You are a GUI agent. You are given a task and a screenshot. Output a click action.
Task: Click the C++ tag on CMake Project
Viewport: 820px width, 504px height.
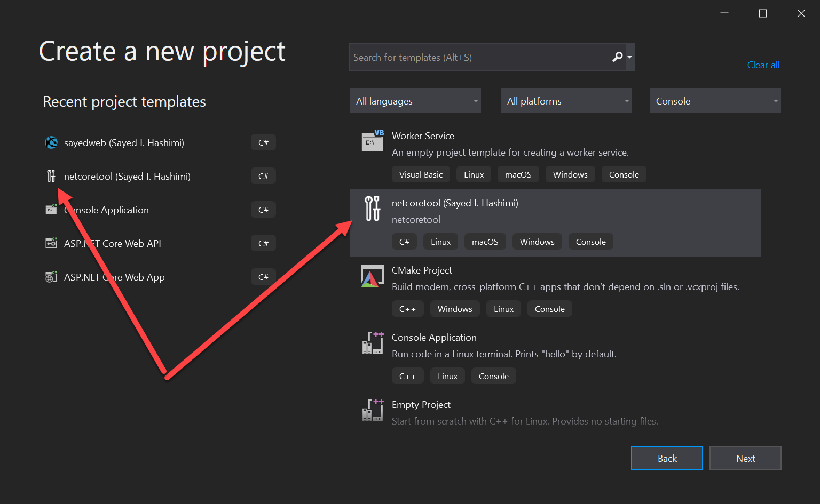pyautogui.click(x=407, y=309)
